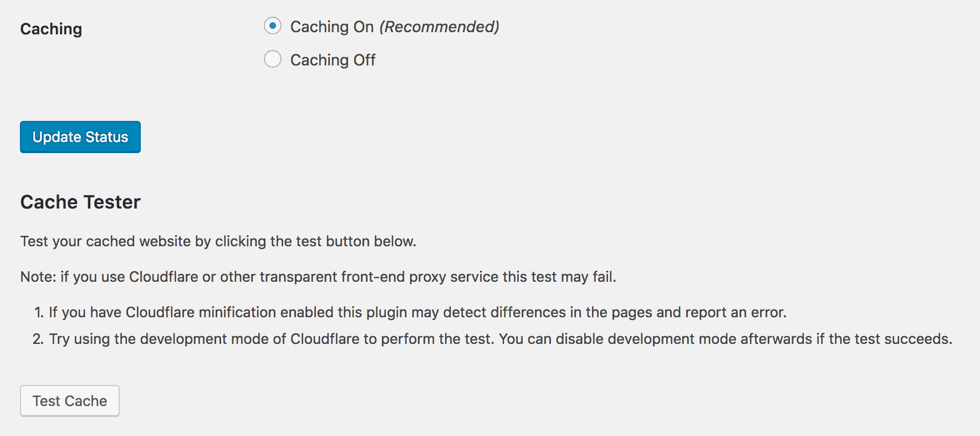Select the Caching Off radio button
The width and height of the screenshot is (980, 436).
273,59
